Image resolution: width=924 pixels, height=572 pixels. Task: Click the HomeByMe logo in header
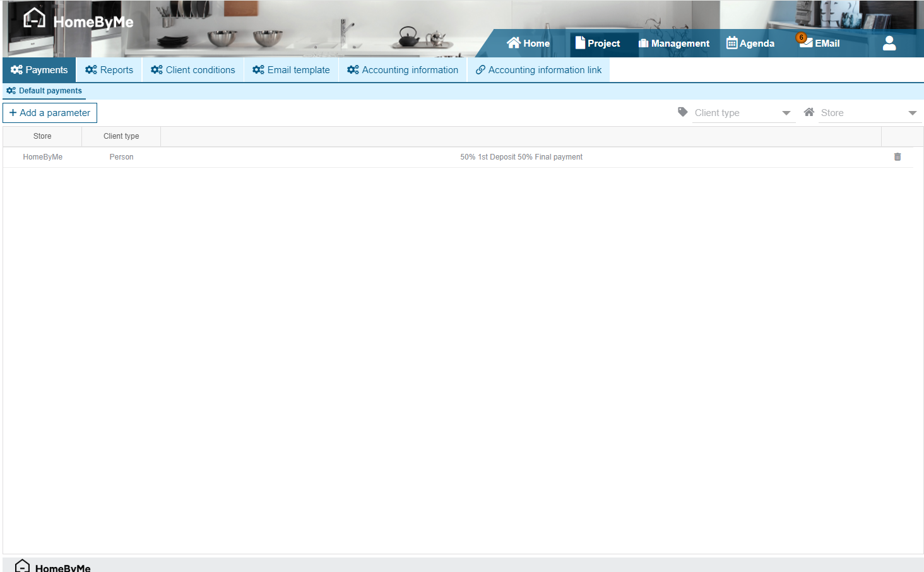[78, 21]
